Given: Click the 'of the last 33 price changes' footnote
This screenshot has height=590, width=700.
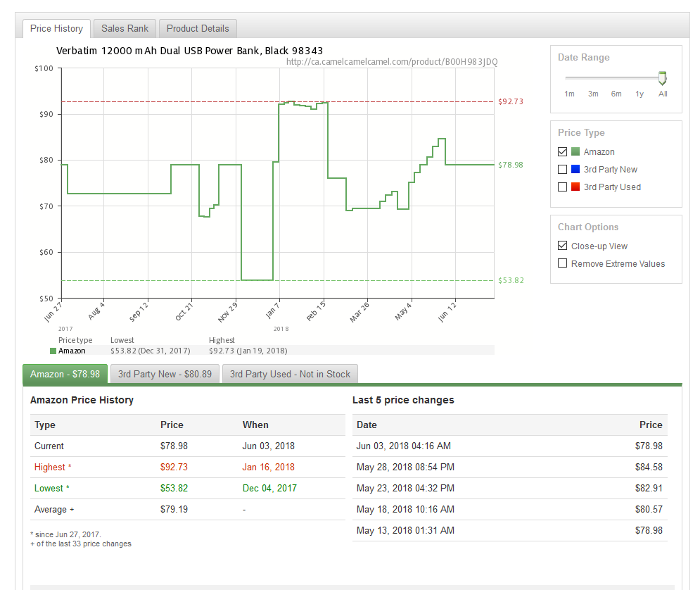Looking at the screenshot, I should tap(81, 544).
